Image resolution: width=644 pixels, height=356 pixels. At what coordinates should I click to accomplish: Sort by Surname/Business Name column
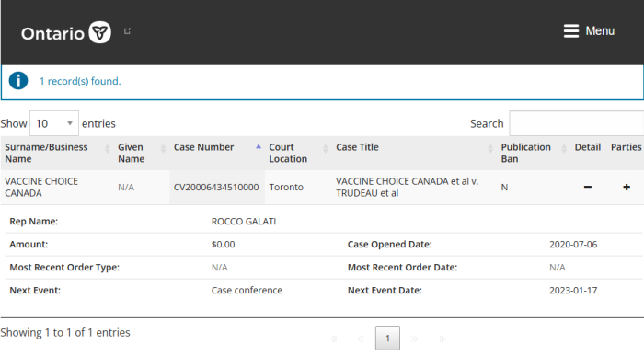[56, 153]
